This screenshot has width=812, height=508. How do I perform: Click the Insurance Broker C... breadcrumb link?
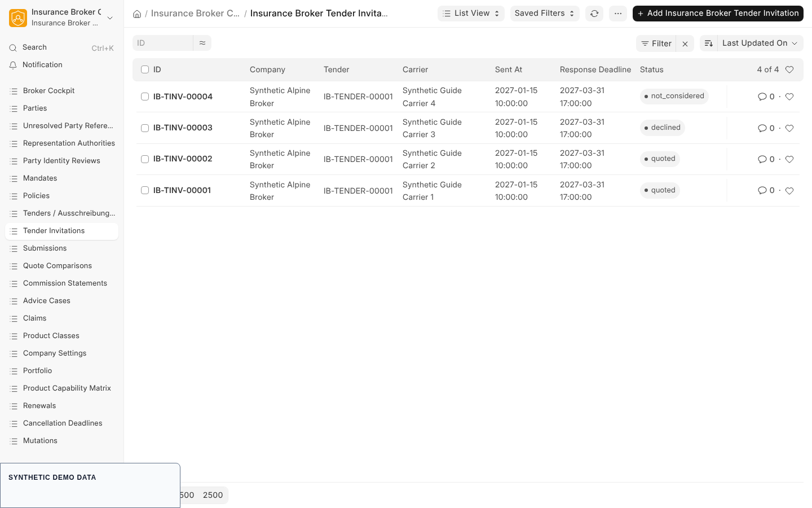(195, 14)
